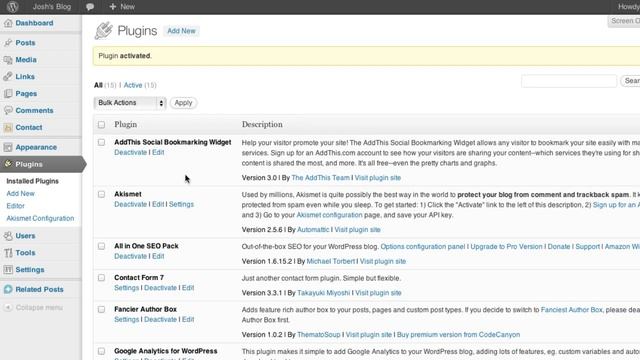Open the New content menu in admin bar
Image resolution: width=640 pixels, height=360 pixels.
click(x=122, y=7)
